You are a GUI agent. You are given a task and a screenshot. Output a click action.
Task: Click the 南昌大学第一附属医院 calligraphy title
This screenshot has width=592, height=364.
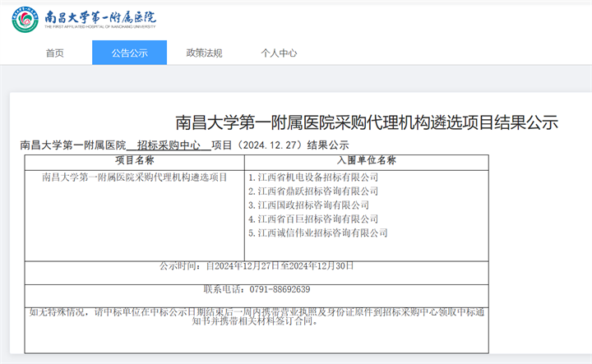(100, 17)
